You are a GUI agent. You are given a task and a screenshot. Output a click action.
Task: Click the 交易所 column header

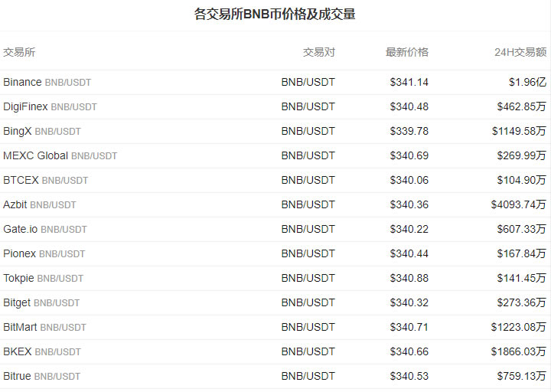pos(19,52)
